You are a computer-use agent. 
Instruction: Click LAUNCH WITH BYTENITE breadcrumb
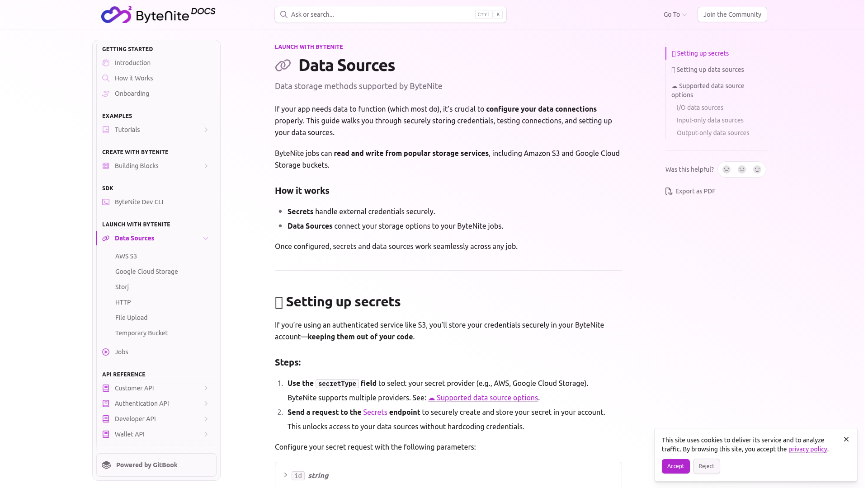tap(309, 47)
